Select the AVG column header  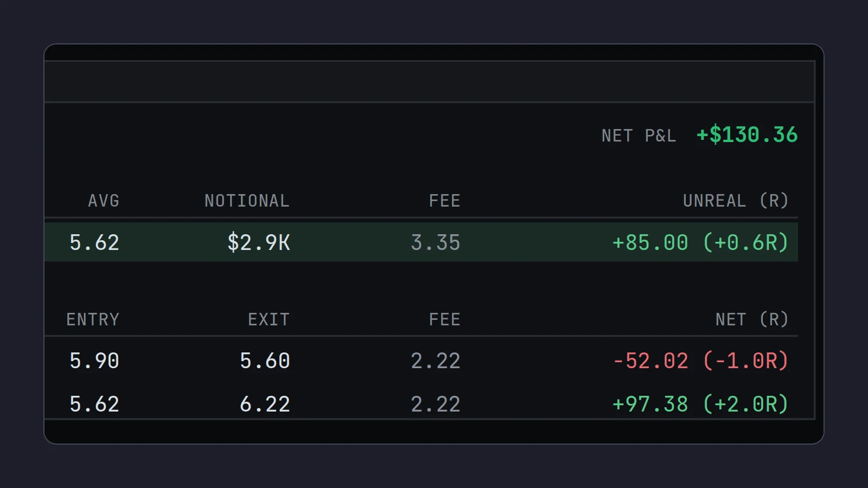click(104, 201)
